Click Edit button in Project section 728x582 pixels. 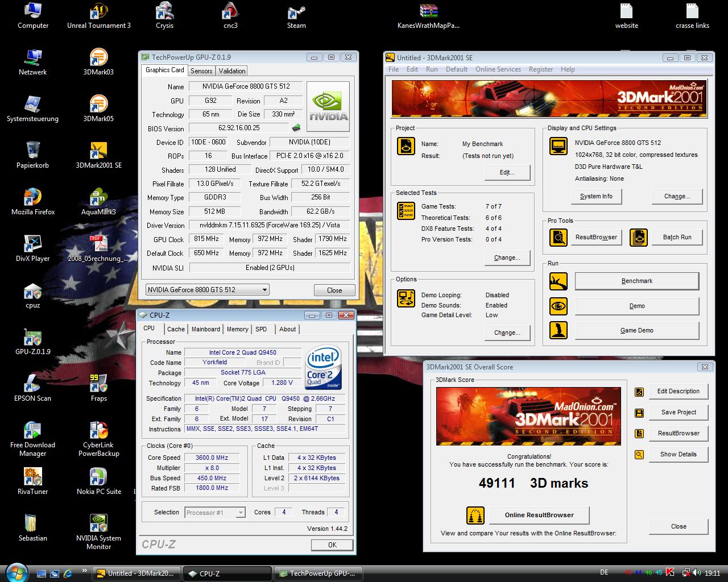pos(507,172)
